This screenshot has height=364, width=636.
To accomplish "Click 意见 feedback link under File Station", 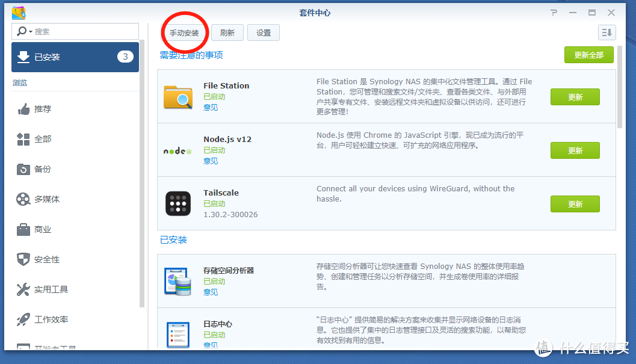I will (x=211, y=108).
